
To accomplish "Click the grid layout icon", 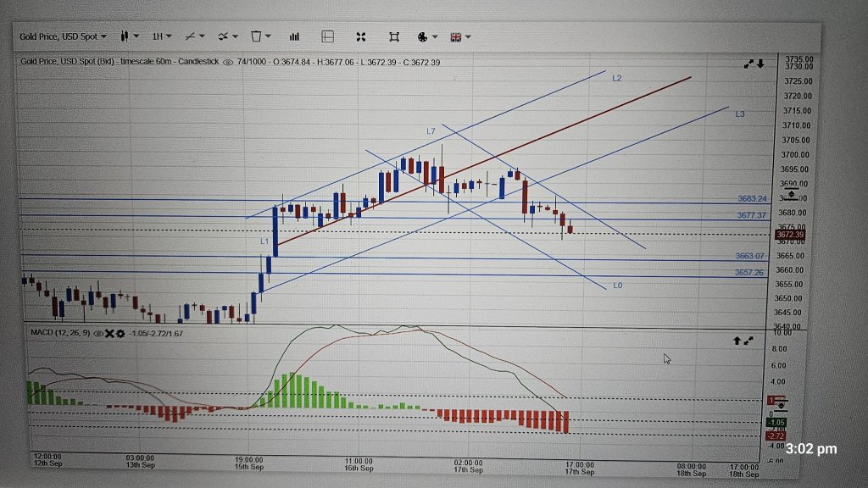I will [327, 36].
